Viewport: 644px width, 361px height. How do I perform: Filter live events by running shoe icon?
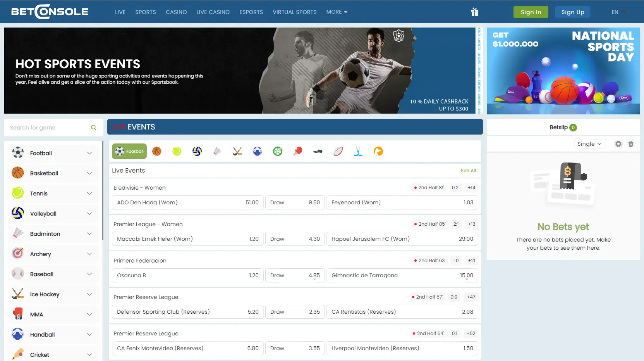[x=318, y=151]
